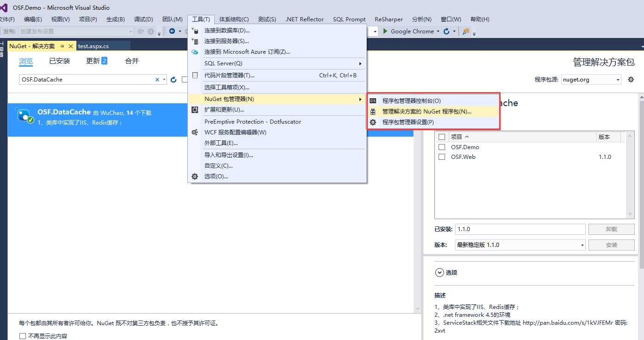Click the Visual Studio logo icon
Screen dimensions: 644x340
point(3,7)
